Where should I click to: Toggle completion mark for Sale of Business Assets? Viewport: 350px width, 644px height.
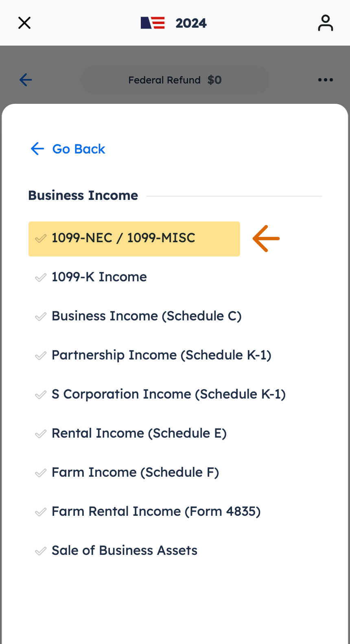(x=40, y=550)
